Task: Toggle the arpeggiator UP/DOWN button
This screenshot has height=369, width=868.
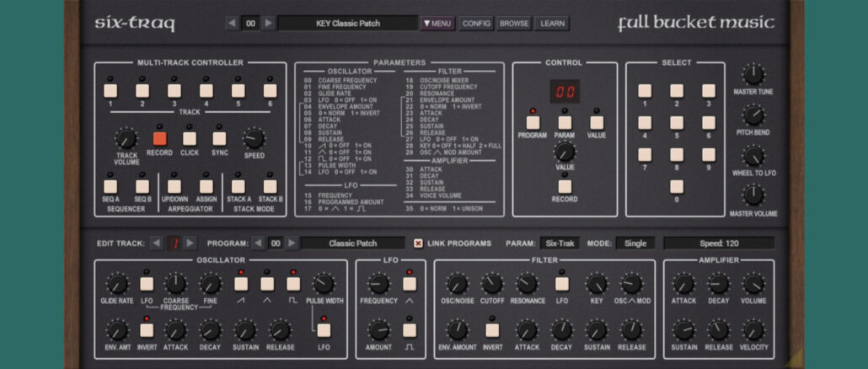Action: tap(174, 186)
